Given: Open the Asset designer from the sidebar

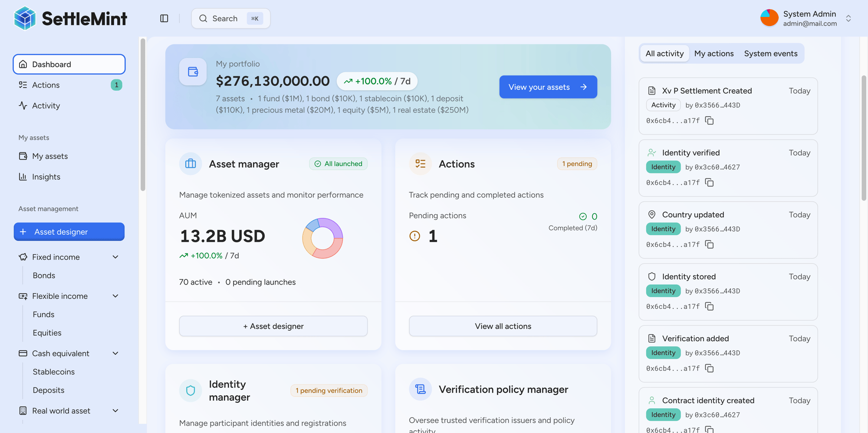Looking at the screenshot, I should (x=69, y=232).
